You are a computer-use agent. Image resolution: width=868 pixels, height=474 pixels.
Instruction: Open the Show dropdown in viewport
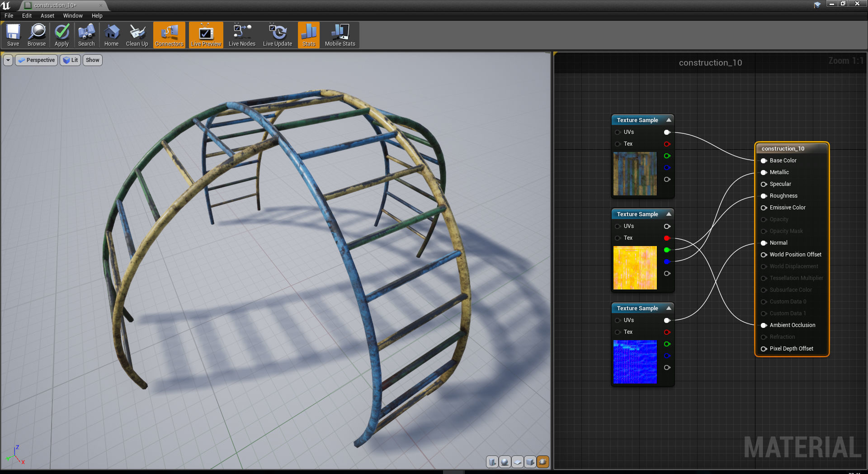pyautogui.click(x=93, y=60)
